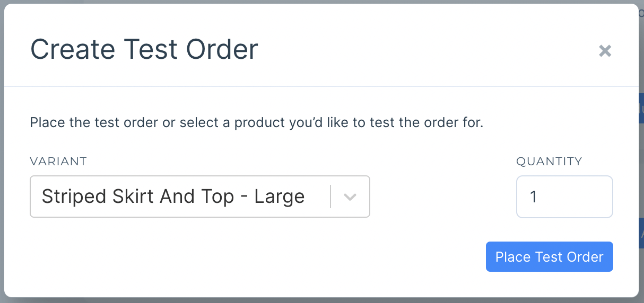This screenshot has width=644, height=303.
Task: Focus the Quantity input field
Action: [564, 197]
